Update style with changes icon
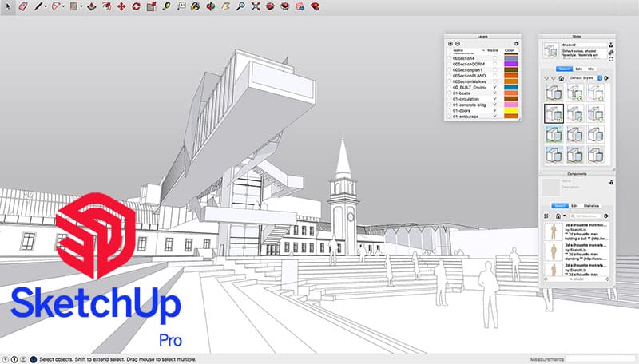639x364 pixels. (610, 59)
